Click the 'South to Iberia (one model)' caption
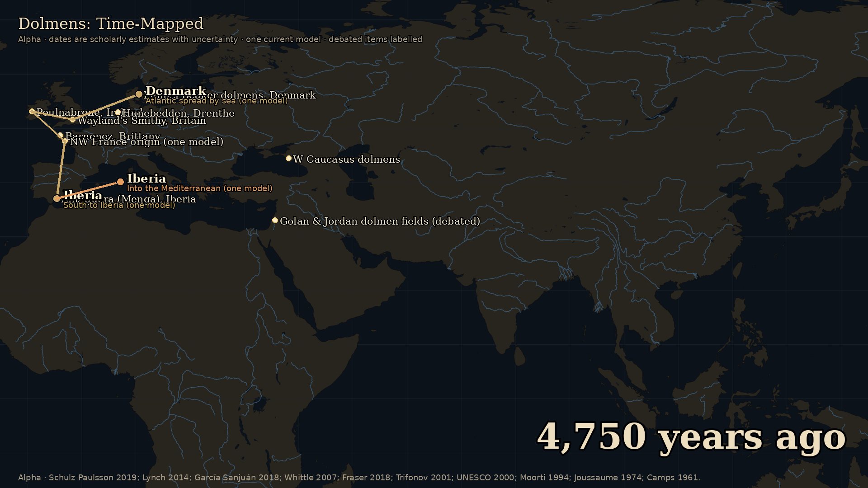 click(x=119, y=205)
